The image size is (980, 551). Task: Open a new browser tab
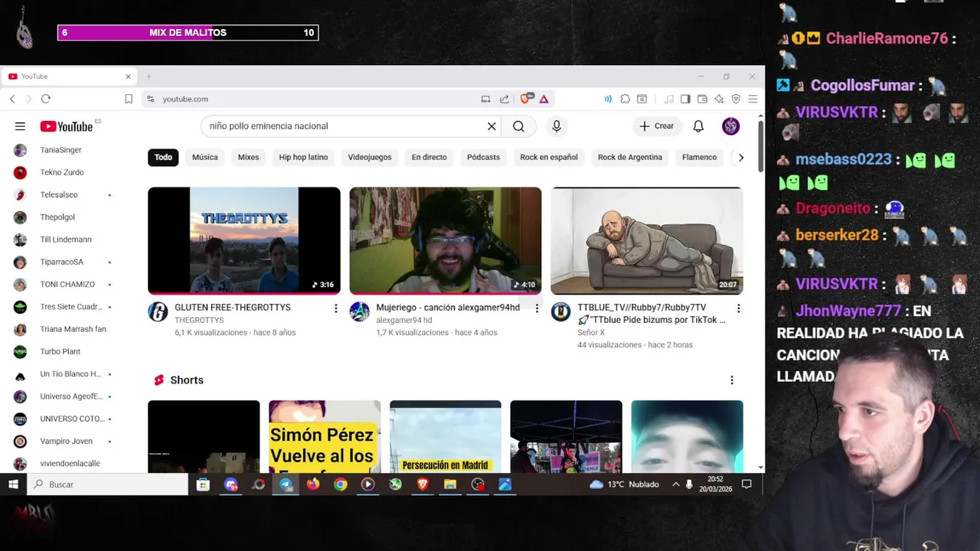(x=149, y=77)
